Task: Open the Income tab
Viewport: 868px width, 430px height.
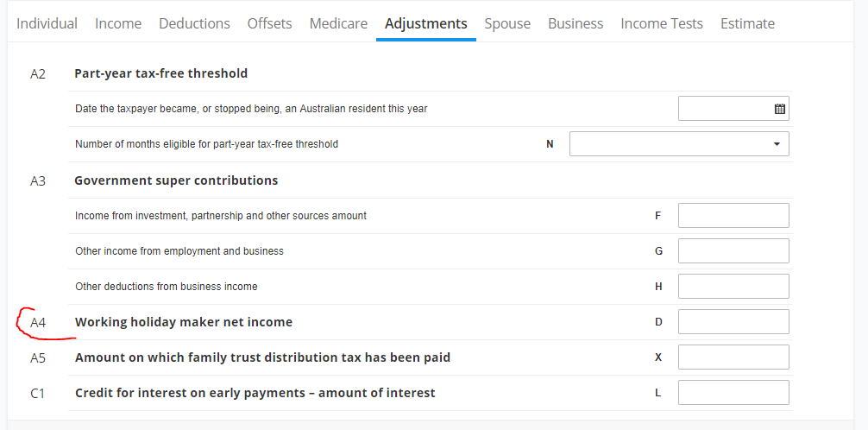Action: [118, 23]
